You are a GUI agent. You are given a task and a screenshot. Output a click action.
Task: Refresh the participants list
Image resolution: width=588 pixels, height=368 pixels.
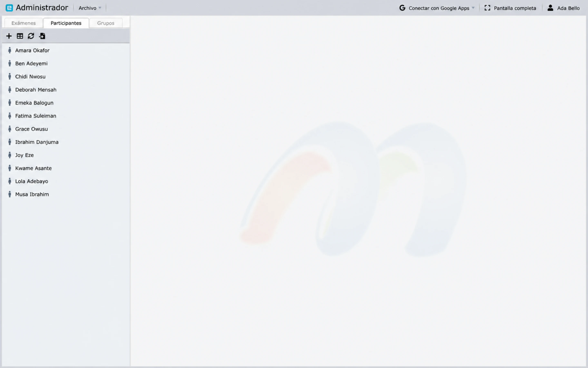pos(31,36)
